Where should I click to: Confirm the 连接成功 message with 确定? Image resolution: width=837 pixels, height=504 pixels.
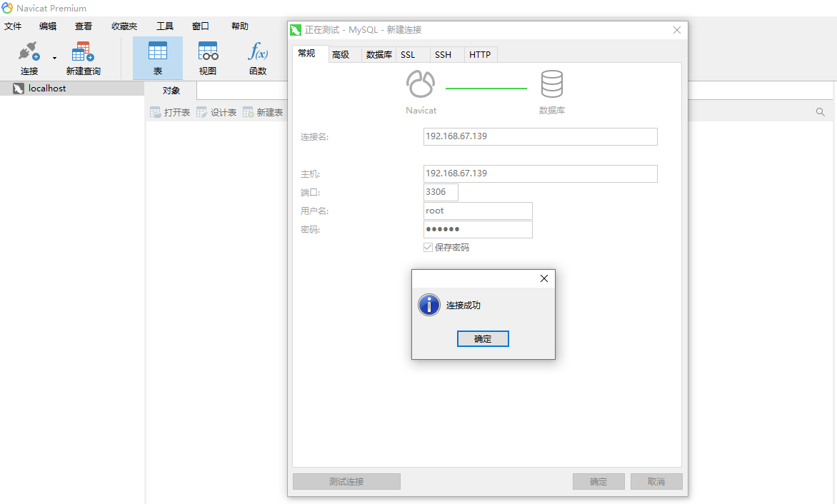[x=483, y=338]
